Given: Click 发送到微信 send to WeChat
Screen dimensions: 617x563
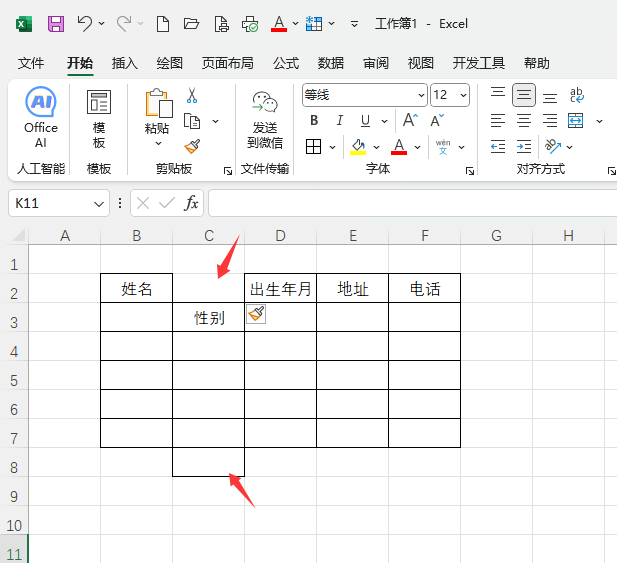Looking at the screenshot, I should [x=265, y=120].
